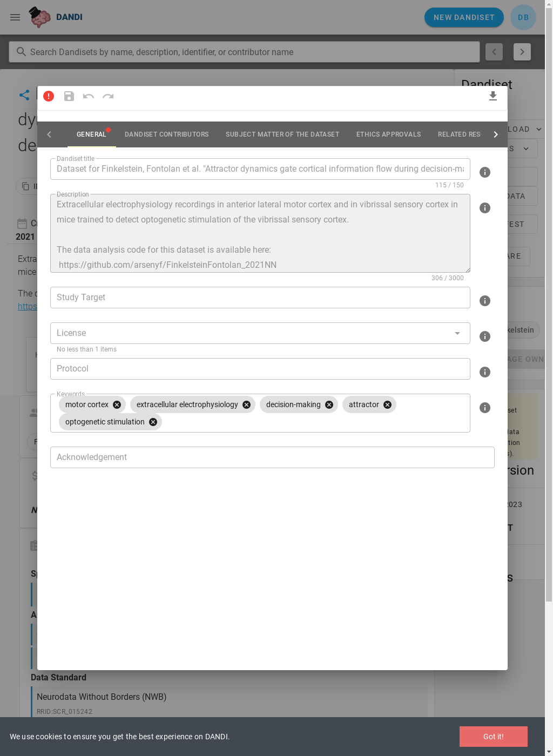Open Subject Matter of the Dataset tab

point(282,134)
